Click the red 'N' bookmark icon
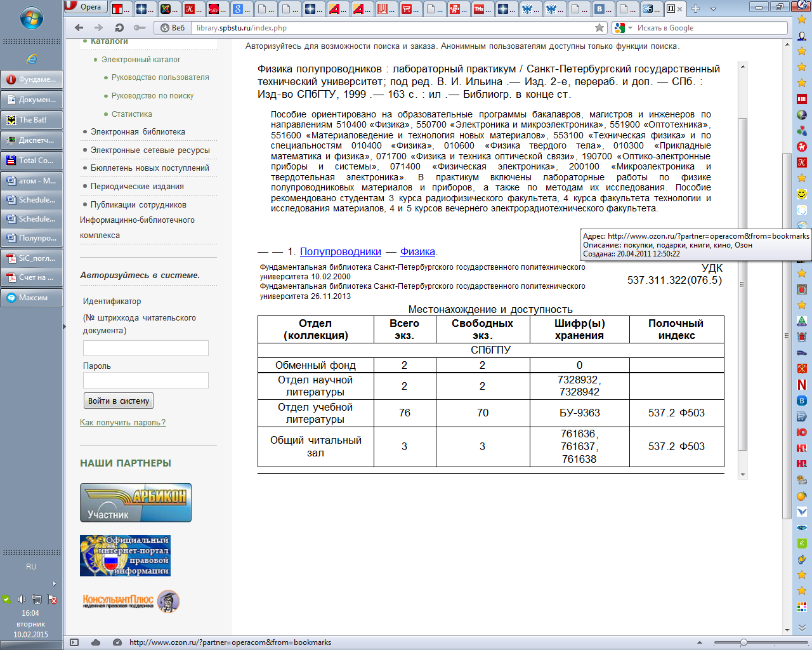 pyautogui.click(x=802, y=385)
